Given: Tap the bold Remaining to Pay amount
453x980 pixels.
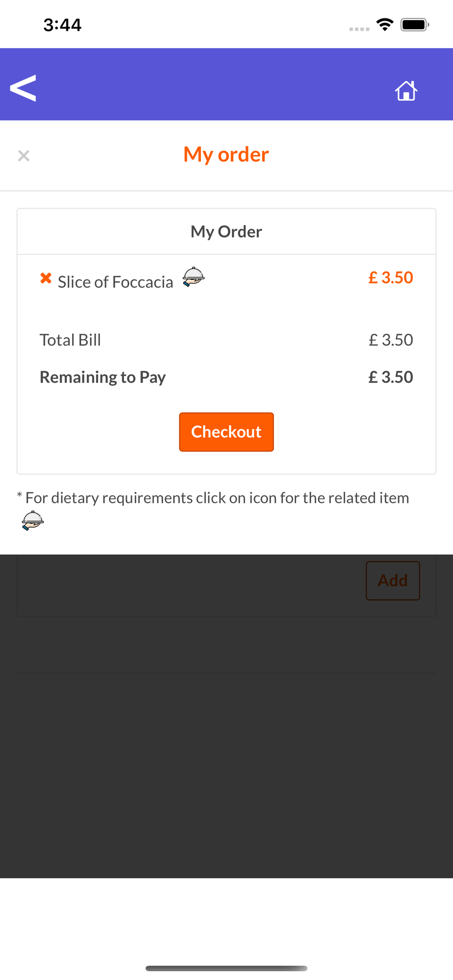Looking at the screenshot, I should coord(391,377).
